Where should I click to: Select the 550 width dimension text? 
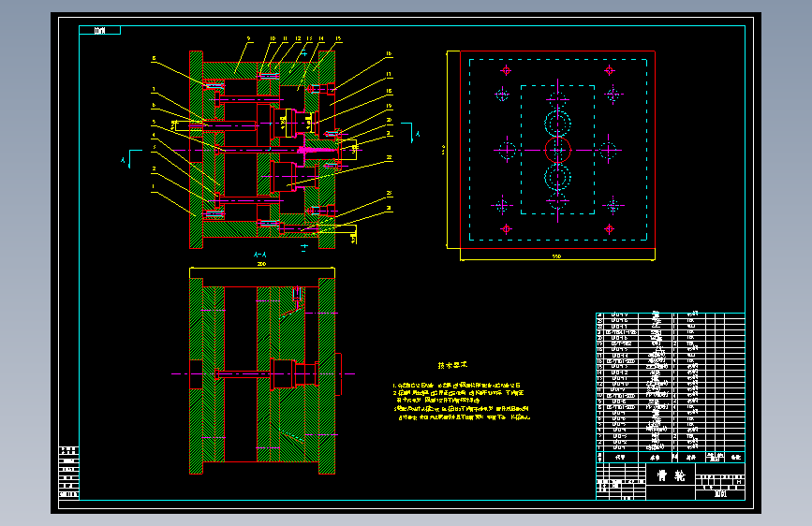click(x=556, y=256)
